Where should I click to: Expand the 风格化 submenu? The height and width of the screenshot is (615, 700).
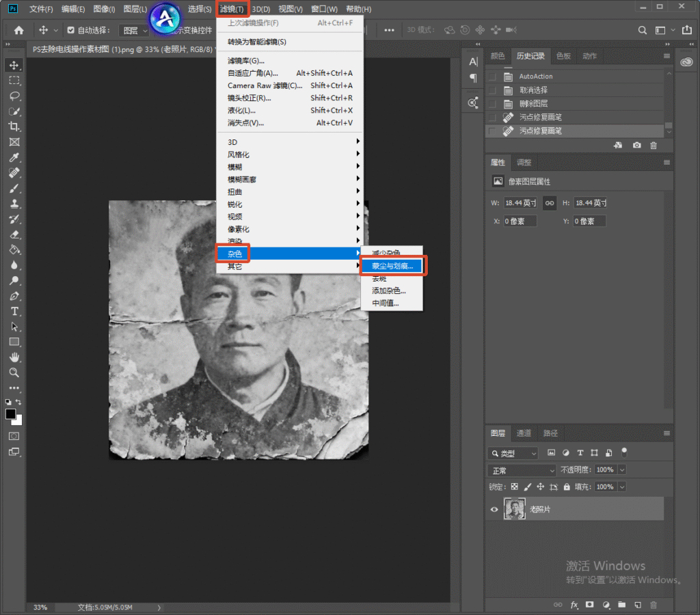[290, 154]
